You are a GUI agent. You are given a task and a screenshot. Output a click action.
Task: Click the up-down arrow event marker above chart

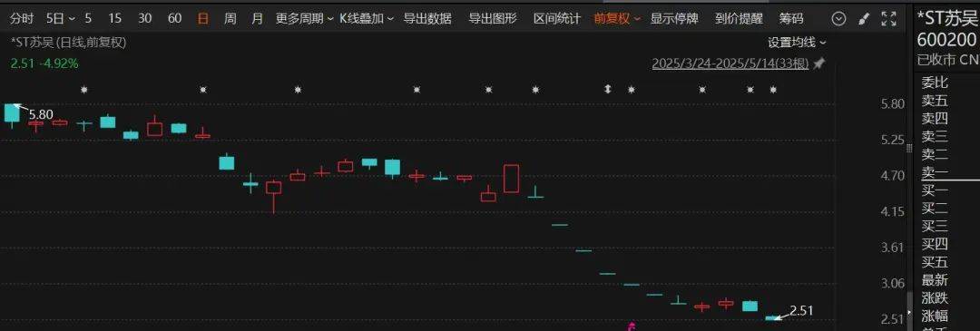tap(607, 89)
